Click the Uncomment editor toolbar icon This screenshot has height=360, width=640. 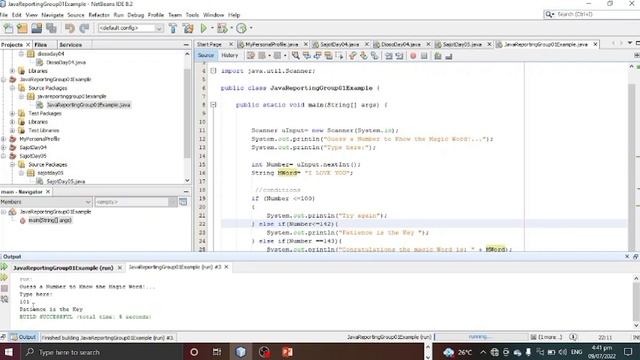449,56
